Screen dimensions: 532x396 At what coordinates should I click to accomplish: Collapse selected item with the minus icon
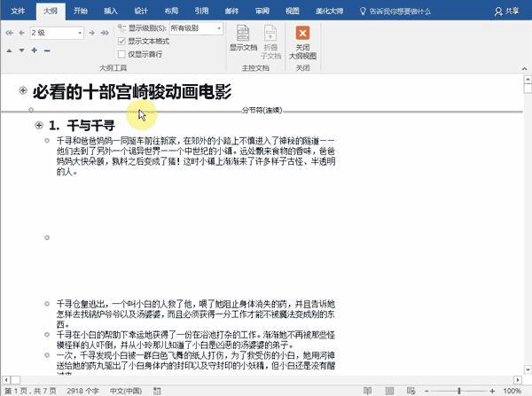coord(46,50)
